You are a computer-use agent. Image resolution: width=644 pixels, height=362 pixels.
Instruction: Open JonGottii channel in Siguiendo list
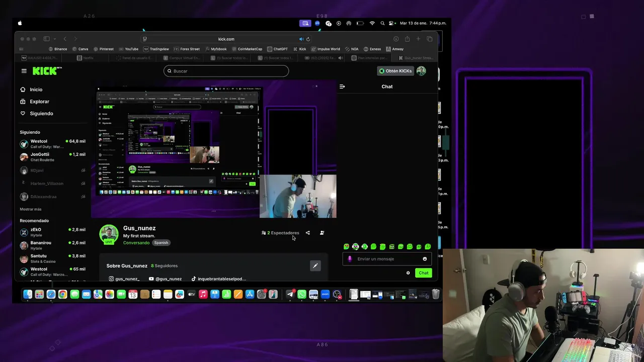(52, 157)
